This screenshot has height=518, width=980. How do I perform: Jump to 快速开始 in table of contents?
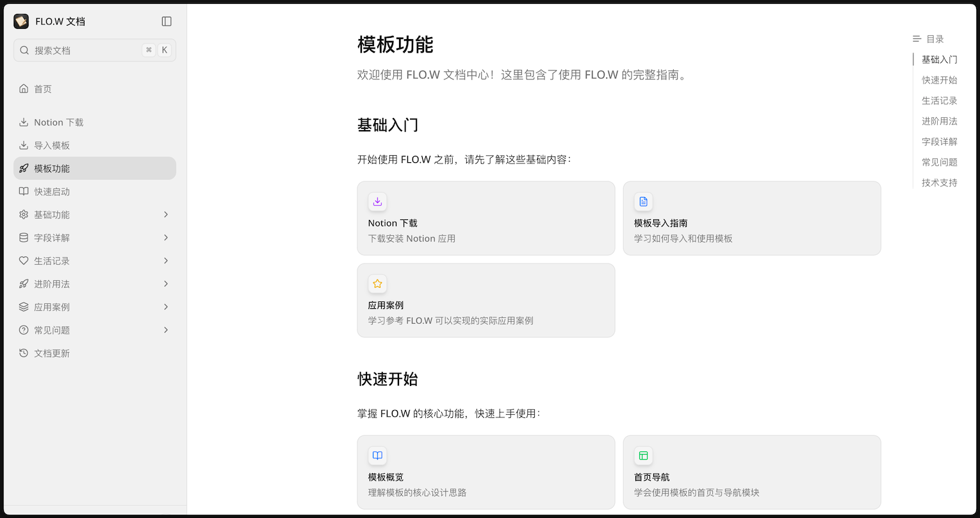tap(939, 80)
